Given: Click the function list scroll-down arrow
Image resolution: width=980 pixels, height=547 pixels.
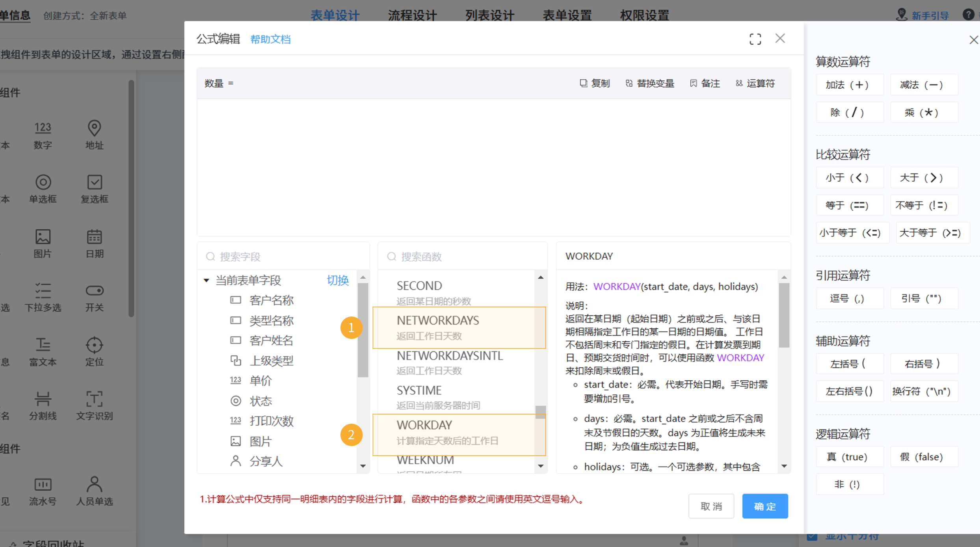Looking at the screenshot, I should (541, 466).
